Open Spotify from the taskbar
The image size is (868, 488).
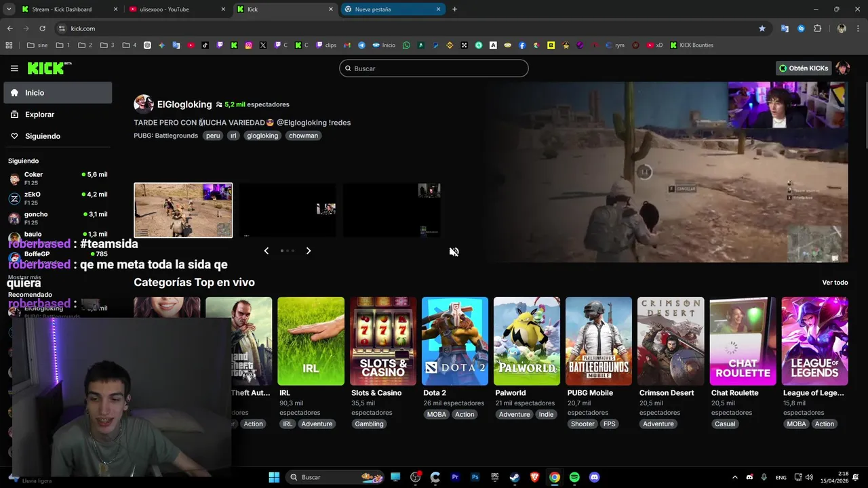pos(574,477)
